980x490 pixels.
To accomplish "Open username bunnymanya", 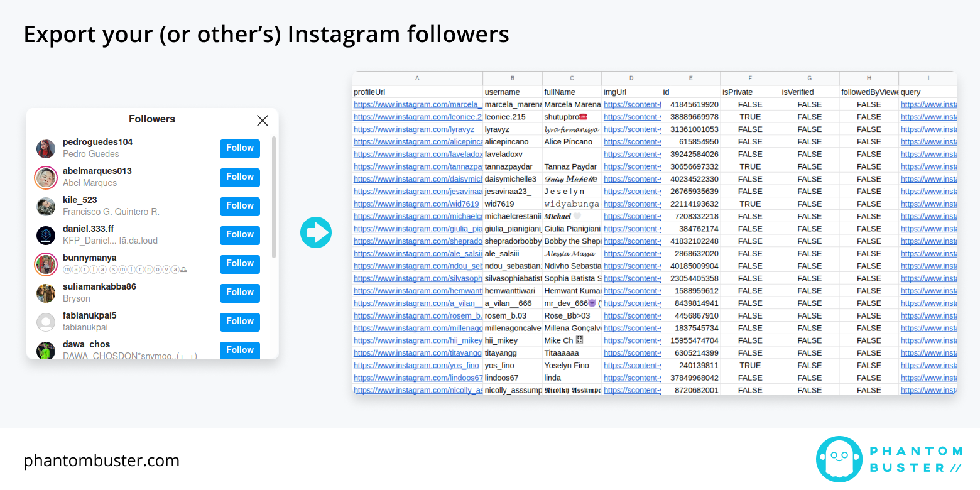I will click(x=90, y=258).
